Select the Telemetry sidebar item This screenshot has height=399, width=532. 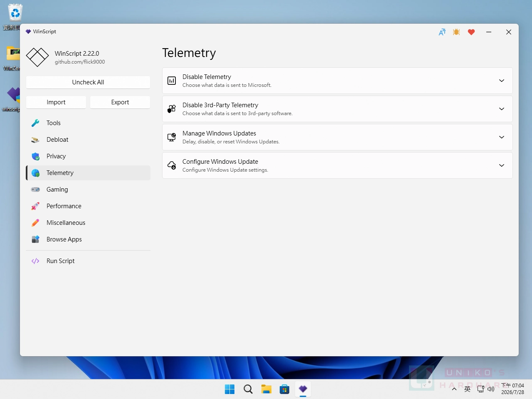pyautogui.click(x=88, y=173)
